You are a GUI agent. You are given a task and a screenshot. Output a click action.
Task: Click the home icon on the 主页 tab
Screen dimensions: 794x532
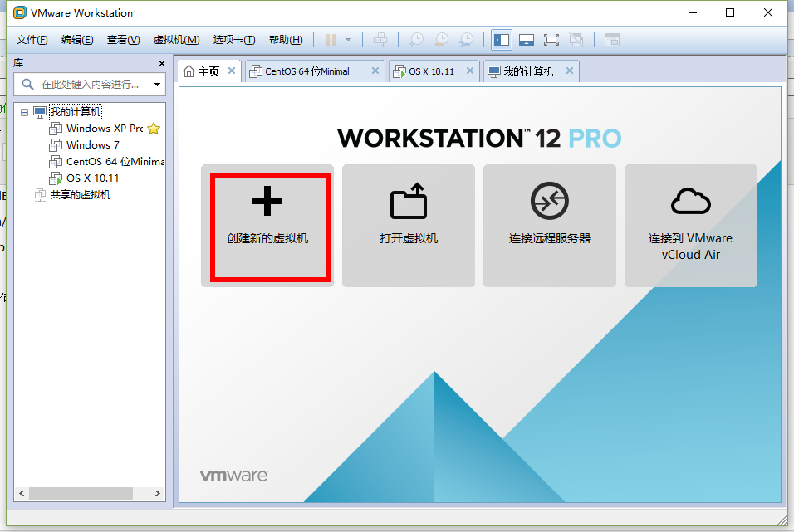189,71
